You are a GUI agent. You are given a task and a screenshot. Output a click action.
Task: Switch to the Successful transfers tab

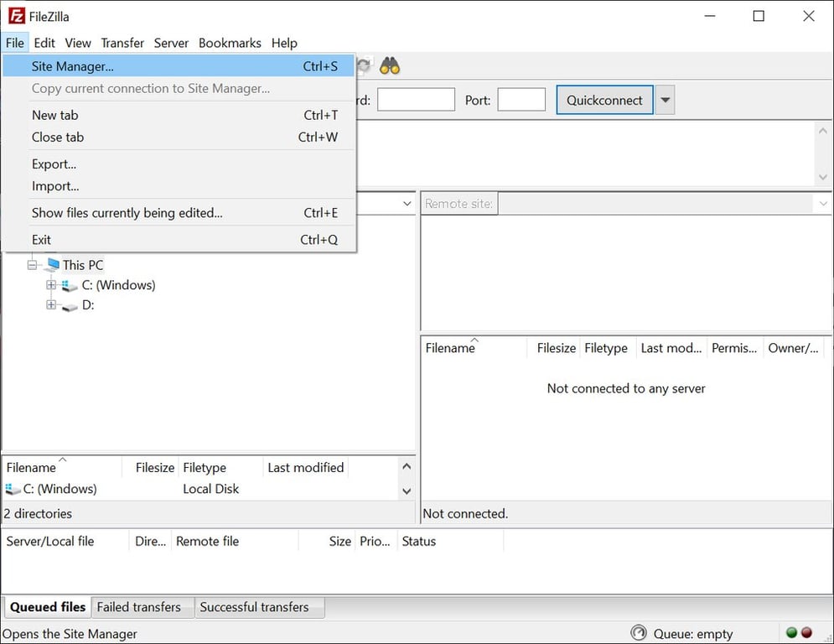tap(258, 606)
